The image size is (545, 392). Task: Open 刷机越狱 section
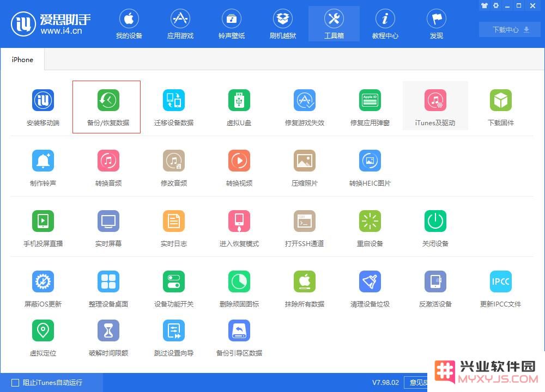[x=282, y=23]
